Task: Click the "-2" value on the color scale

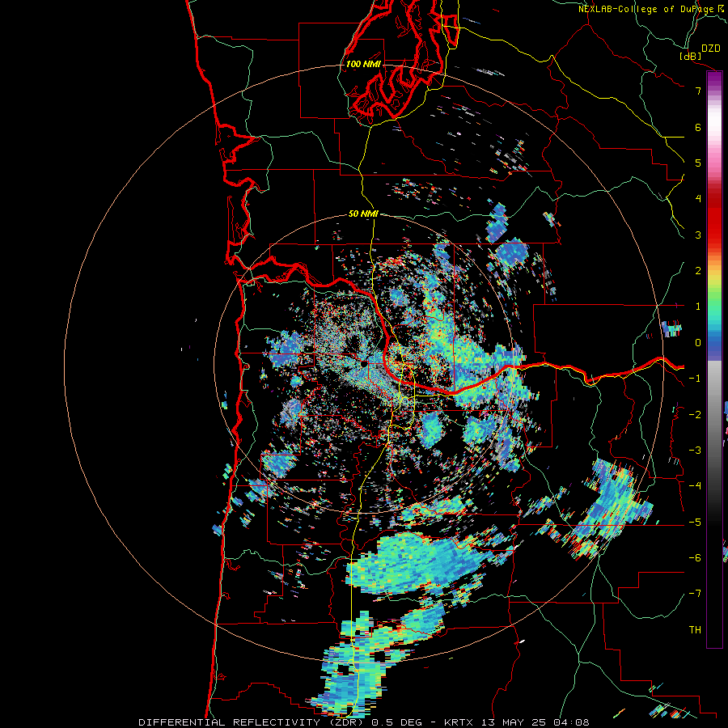Action: click(695, 415)
